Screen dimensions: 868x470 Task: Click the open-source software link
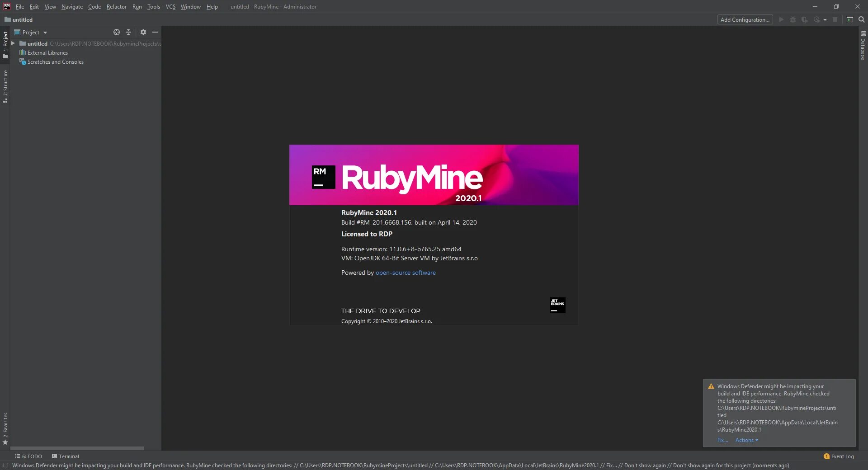(406, 273)
